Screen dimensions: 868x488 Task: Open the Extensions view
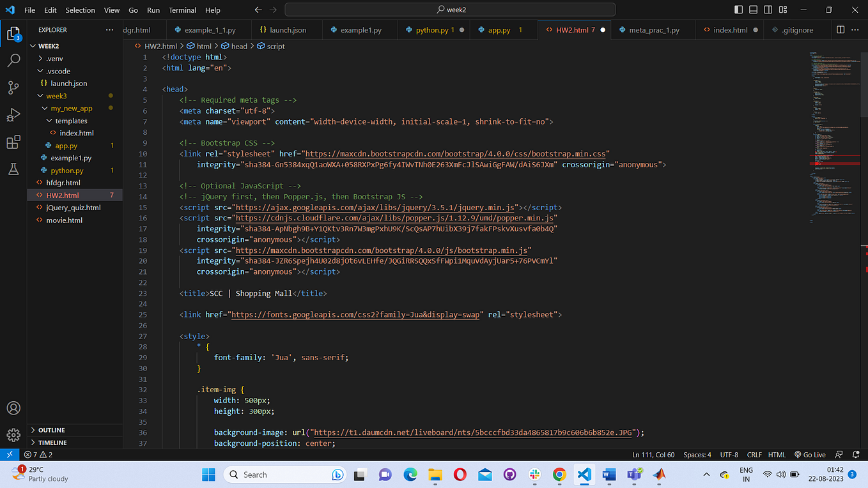(x=13, y=142)
